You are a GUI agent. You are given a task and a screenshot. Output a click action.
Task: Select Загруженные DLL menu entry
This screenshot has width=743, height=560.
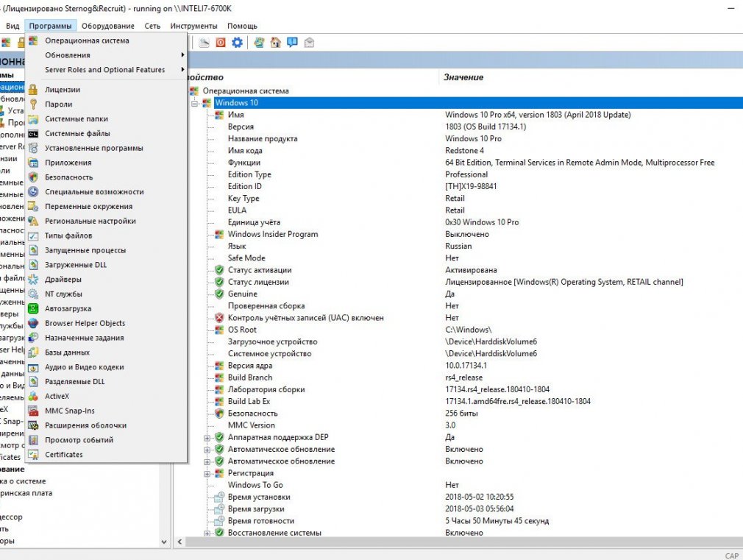tap(106, 265)
